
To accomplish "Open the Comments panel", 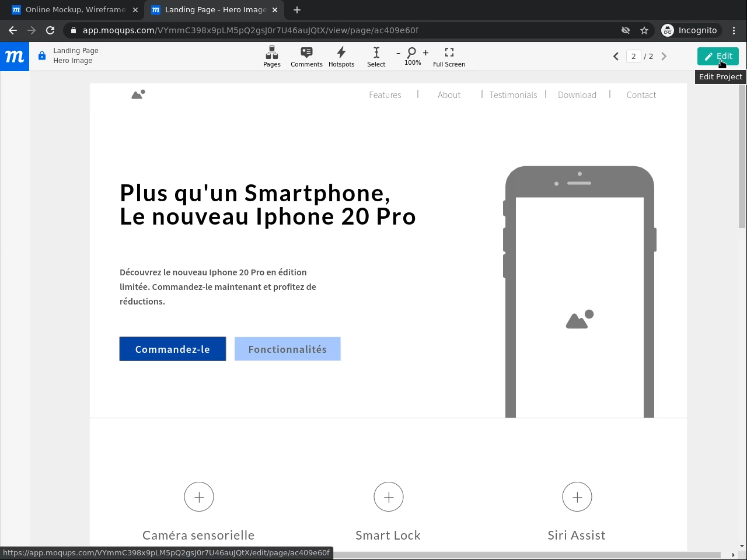I will 306,57.
